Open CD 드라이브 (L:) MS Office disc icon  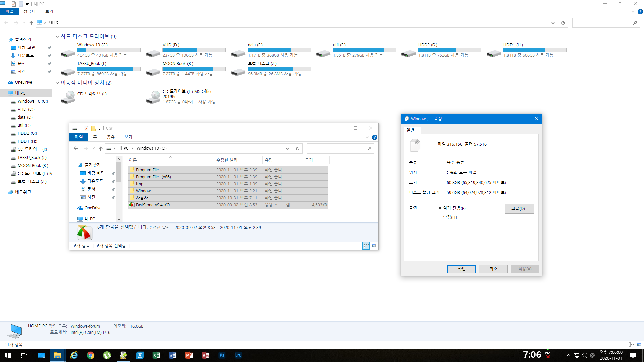tap(153, 97)
